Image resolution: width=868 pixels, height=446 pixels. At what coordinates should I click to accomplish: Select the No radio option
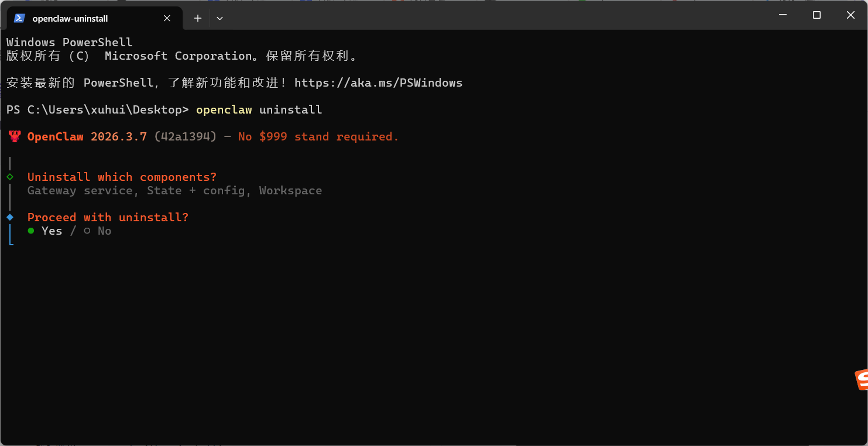click(x=87, y=231)
